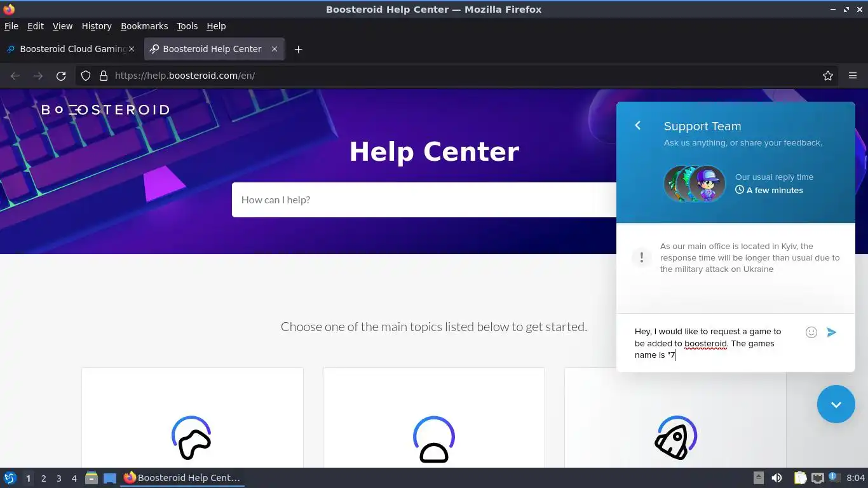Open the network tray icon
Viewport: 868px width, 488px height.
[818, 478]
